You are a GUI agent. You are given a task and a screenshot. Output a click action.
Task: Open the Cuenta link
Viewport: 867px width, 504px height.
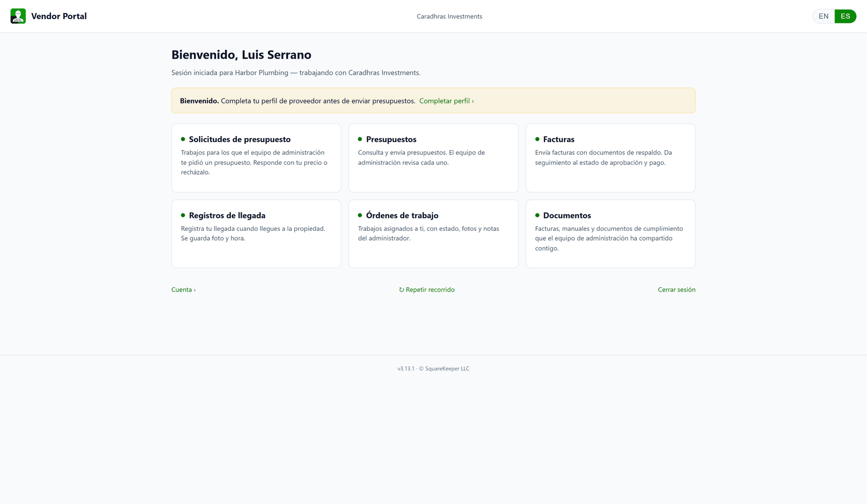click(x=183, y=289)
